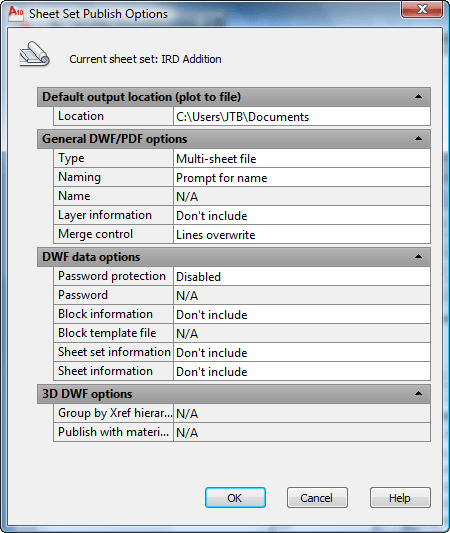
Task: Change Merge control Lines overwrite value
Action: [302, 235]
